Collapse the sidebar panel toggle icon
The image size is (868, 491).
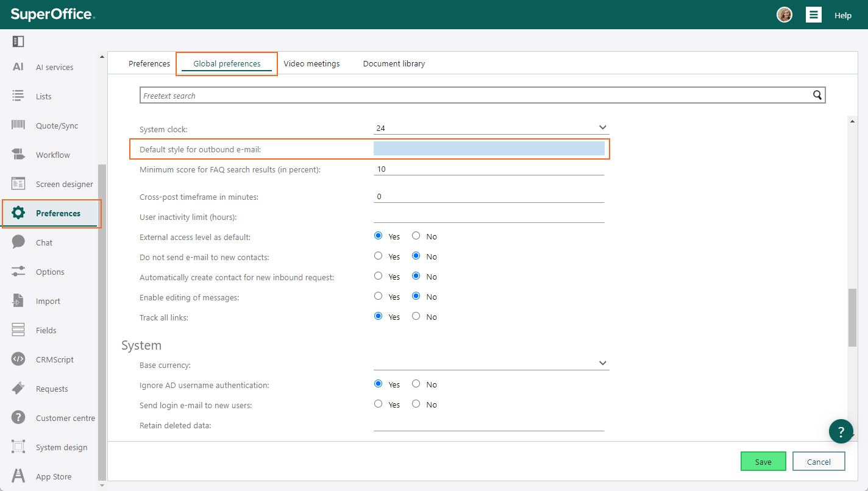point(18,41)
